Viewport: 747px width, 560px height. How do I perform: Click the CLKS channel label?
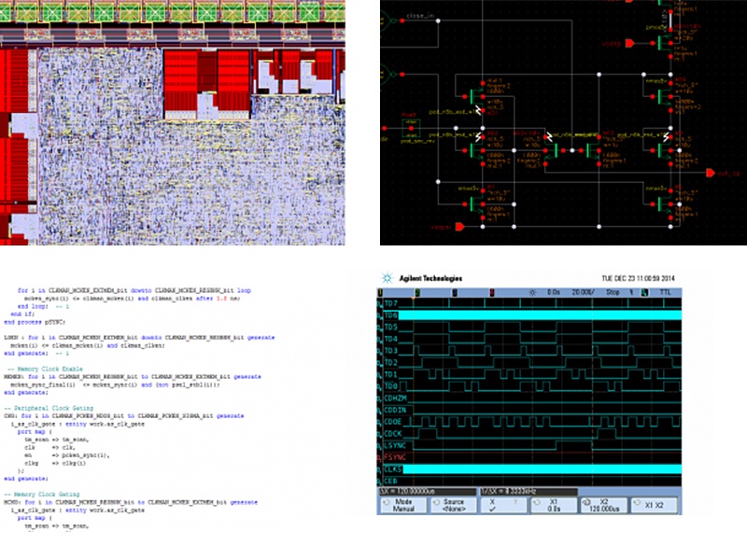(x=393, y=468)
